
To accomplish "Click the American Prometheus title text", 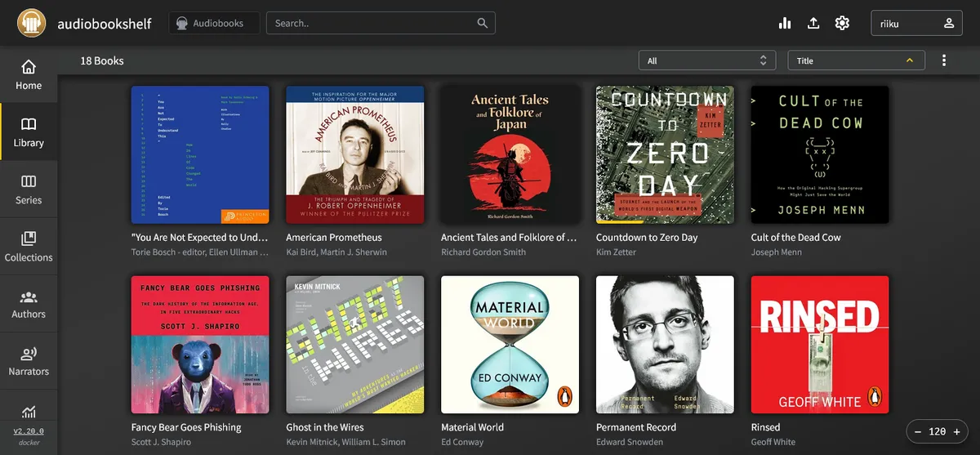I will [x=334, y=238].
